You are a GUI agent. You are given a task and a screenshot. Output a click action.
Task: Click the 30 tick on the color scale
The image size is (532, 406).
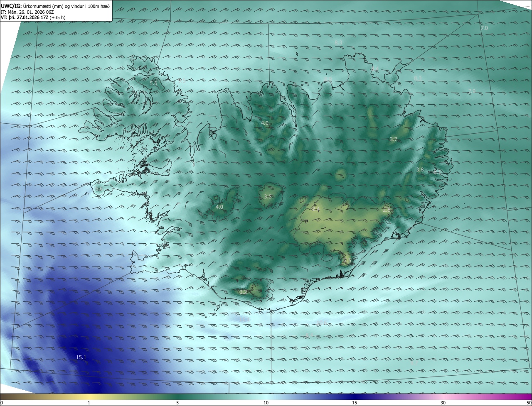point(443,403)
